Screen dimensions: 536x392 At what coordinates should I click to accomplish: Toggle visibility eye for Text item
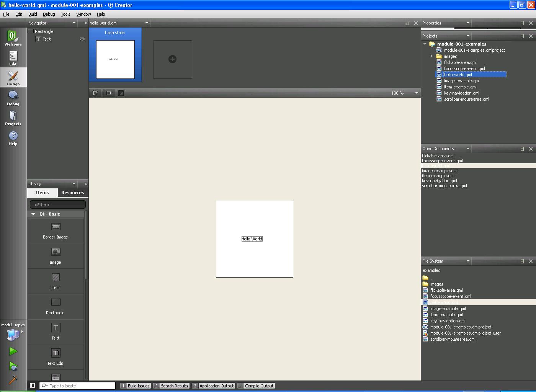point(82,39)
